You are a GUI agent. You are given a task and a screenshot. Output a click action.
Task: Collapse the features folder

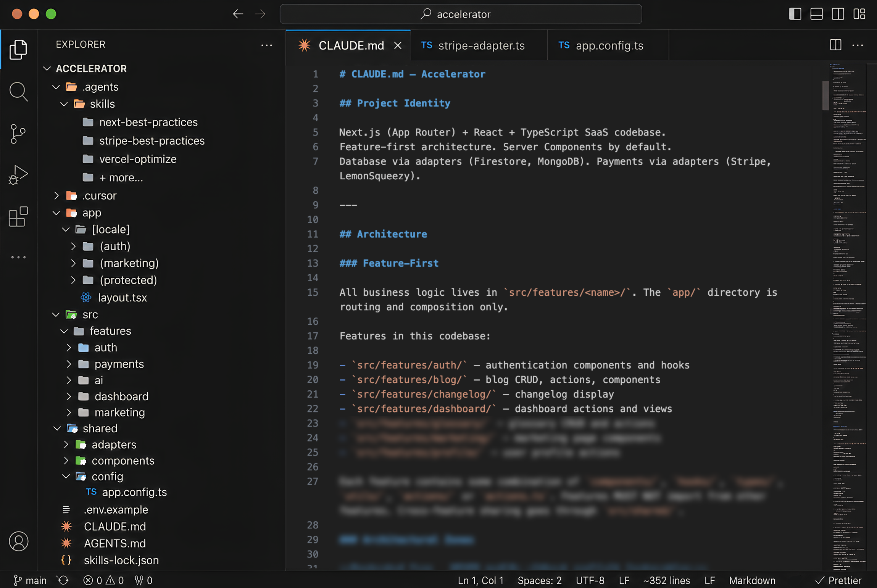tap(64, 331)
